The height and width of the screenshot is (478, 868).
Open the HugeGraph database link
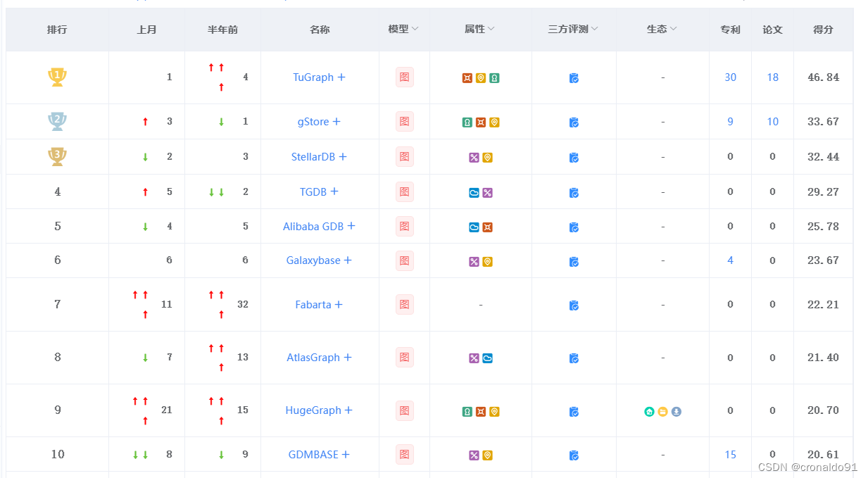313,410
